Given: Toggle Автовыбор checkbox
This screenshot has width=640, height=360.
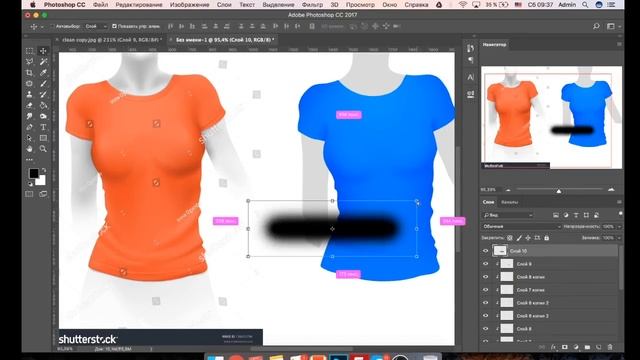Looking at the screenshot, I should pyautogui.click(x=52, y=26).
